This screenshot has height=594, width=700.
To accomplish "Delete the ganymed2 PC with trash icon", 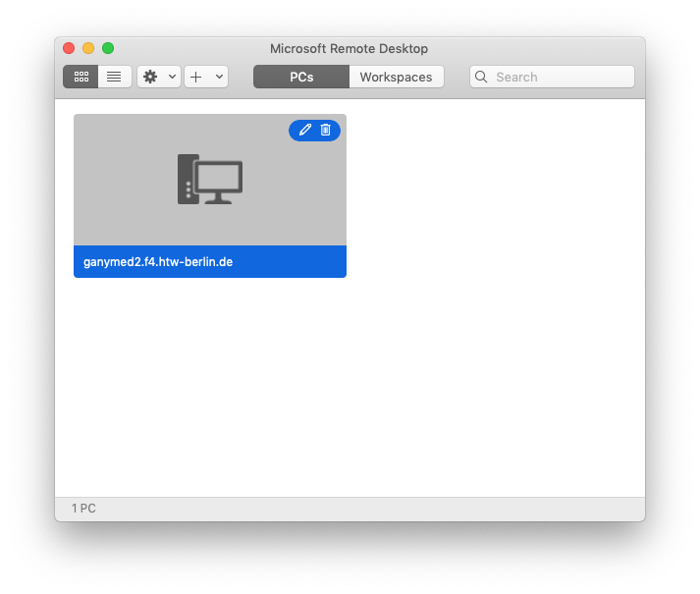I will point(325,130).
